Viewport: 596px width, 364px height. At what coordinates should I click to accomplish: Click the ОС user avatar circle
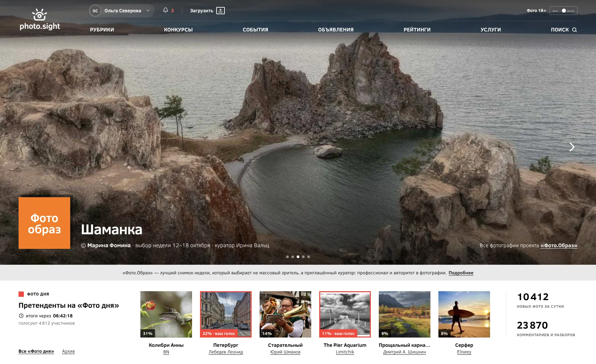95,11
